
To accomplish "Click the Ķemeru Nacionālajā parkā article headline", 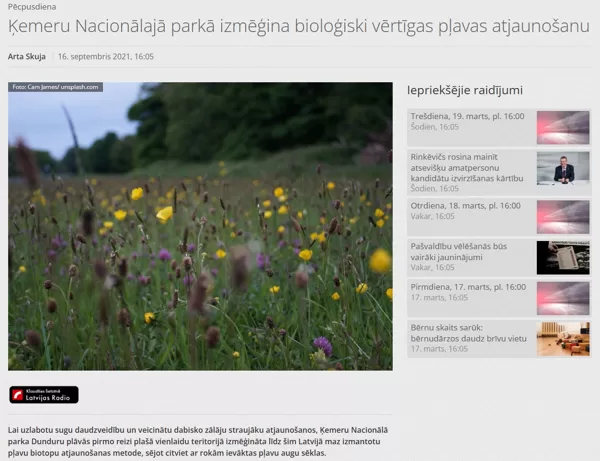I will 298,26.
